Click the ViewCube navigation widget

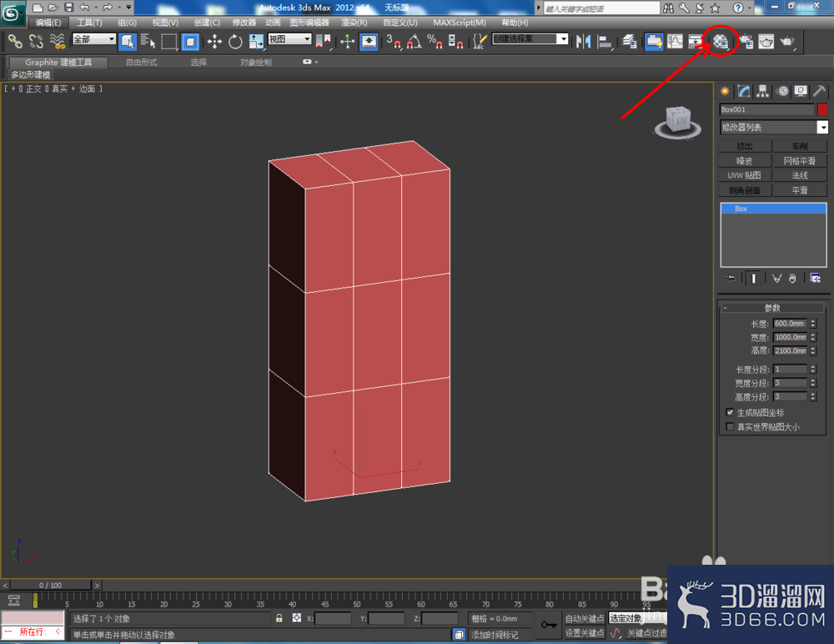point(677,123)
